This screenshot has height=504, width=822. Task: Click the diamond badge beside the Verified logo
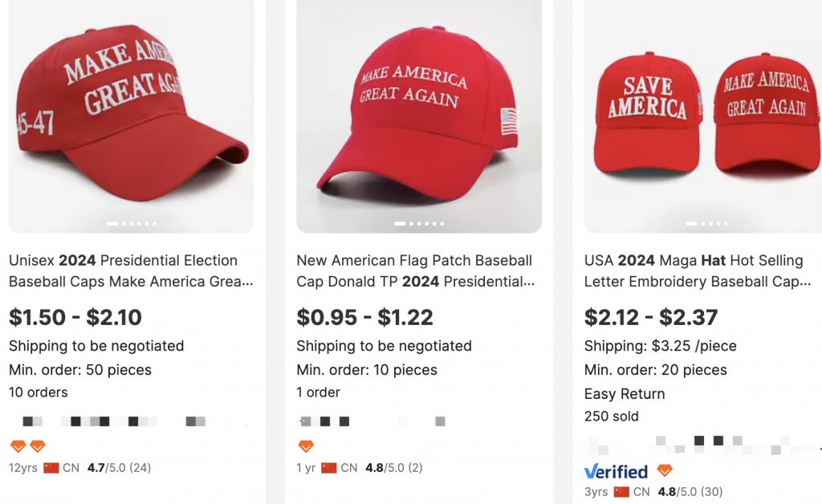click(x=664, y=470)
